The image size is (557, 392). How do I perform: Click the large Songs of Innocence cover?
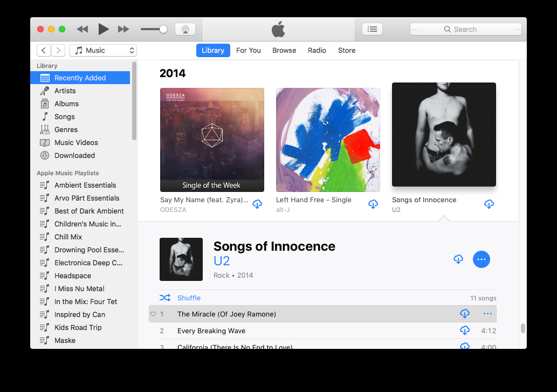(x=444, y=135)
